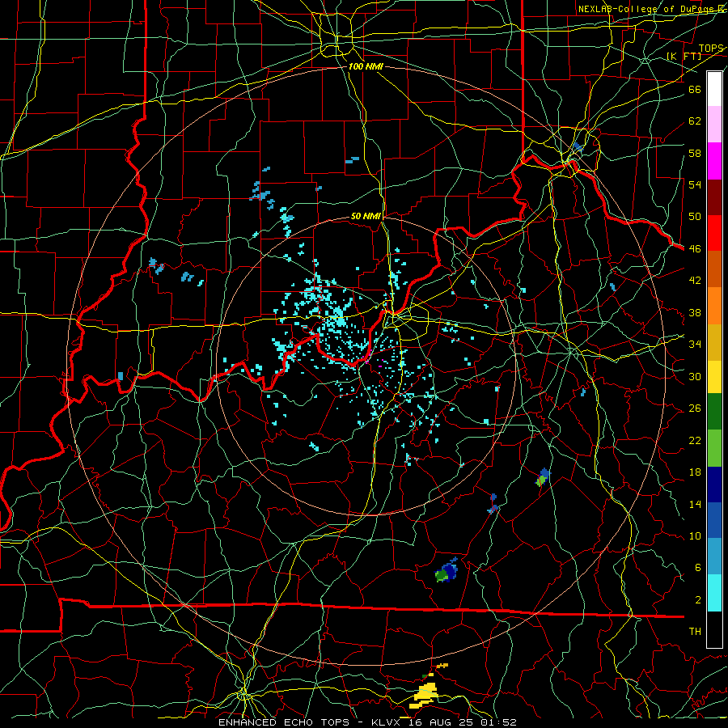Click the '50' legend scale value
728x728 pixels.
click(x=695, y=216)
